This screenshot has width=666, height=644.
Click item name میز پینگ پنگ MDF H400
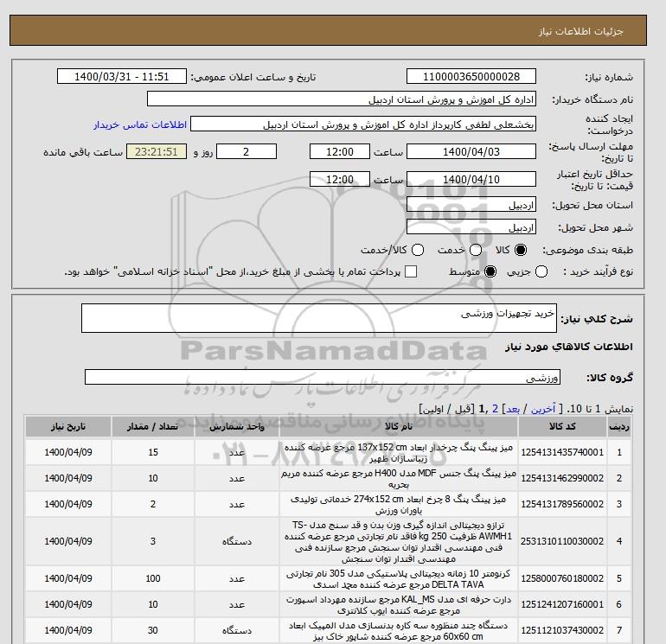point(399,478)
